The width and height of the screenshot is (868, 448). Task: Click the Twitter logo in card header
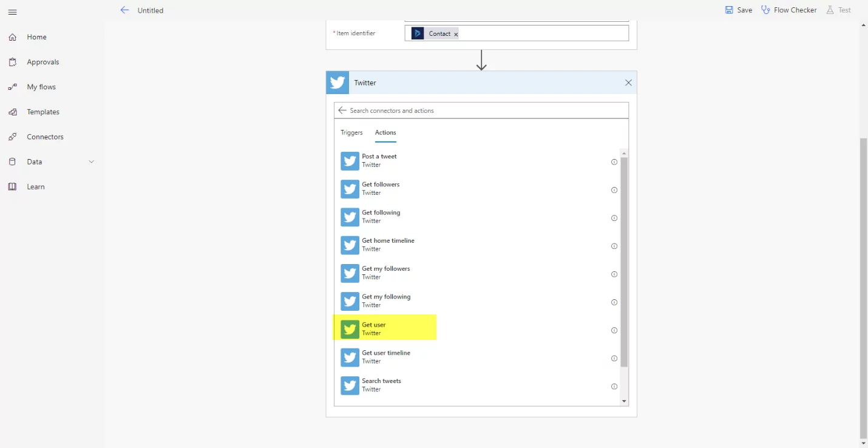[x=337, y=83]
